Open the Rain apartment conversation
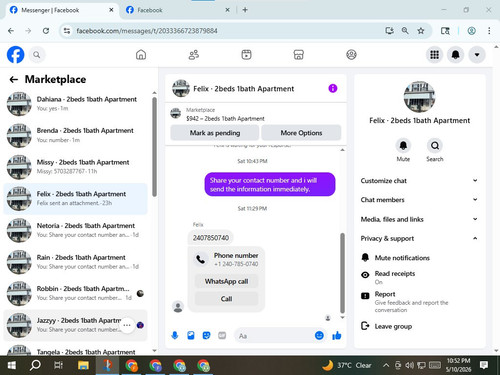 coord(75,262)
